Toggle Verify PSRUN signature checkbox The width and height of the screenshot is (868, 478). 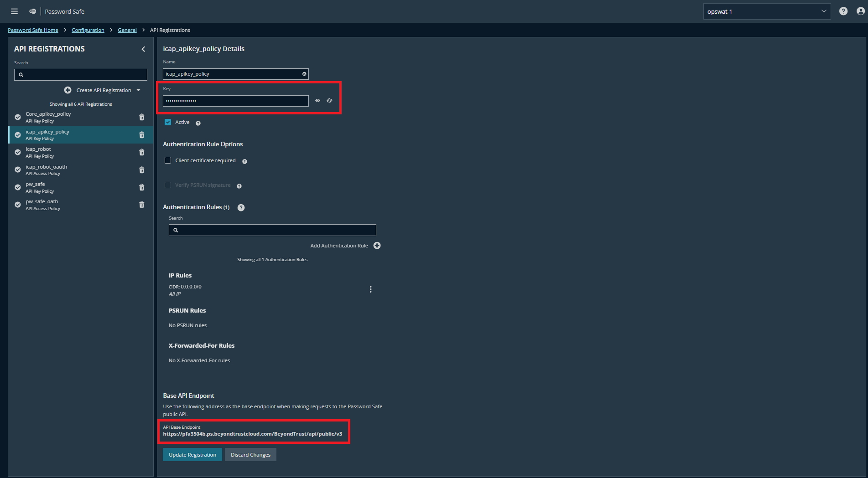click(168, 185)
